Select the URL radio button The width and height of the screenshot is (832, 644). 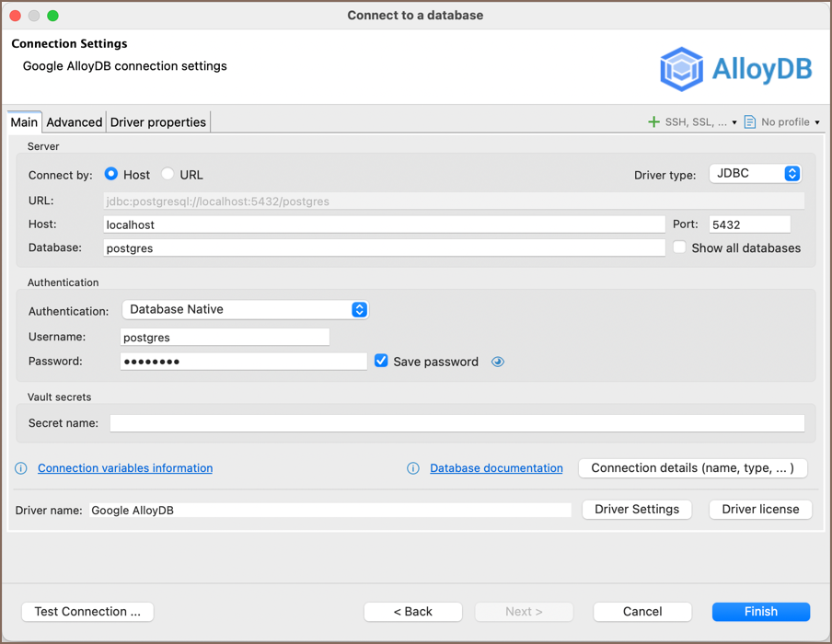coord(168,174)
